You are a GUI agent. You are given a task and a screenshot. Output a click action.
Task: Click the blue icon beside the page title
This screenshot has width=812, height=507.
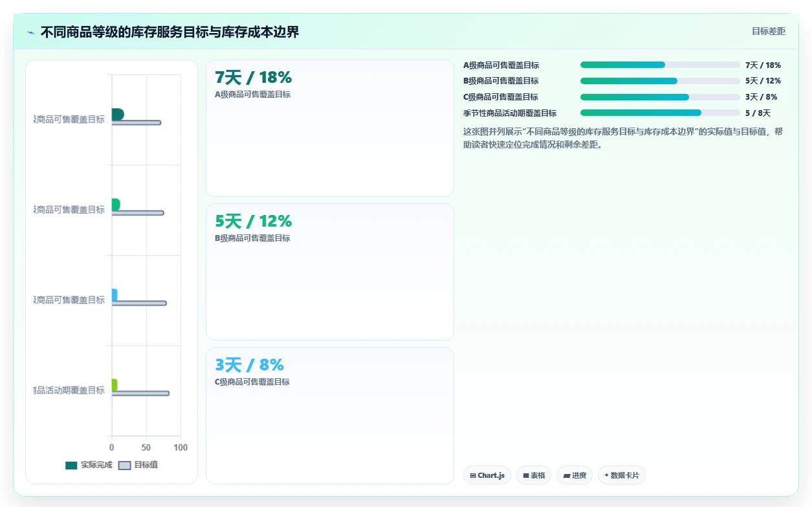point(30,32)
